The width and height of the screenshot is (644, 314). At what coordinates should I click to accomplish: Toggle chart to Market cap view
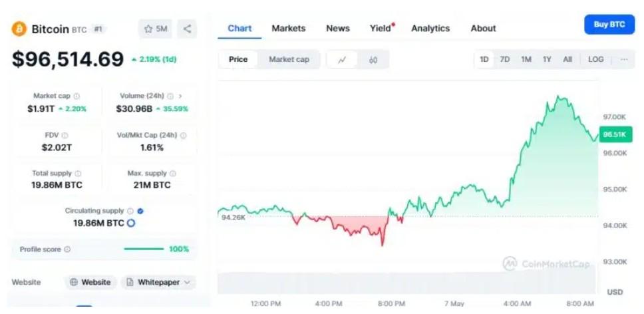click(289, 59)
